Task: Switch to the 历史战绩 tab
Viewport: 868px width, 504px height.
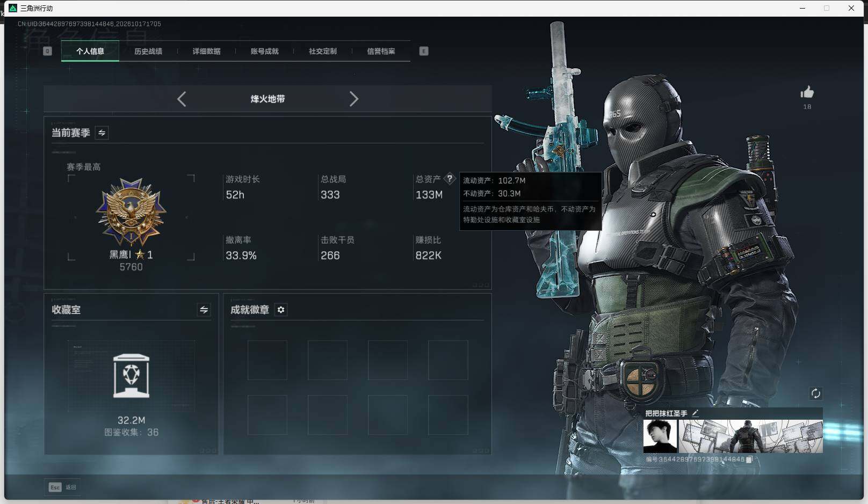Action: pyautogui.click(x=148, y=51)
